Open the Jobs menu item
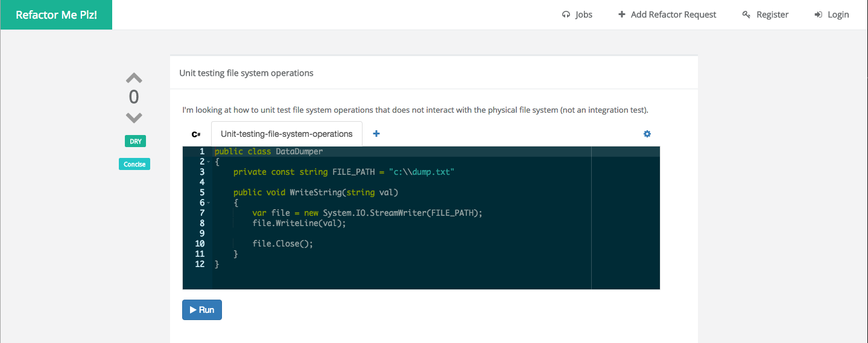The width and height of the screenshot is (868, 343). tap(577, 14)
